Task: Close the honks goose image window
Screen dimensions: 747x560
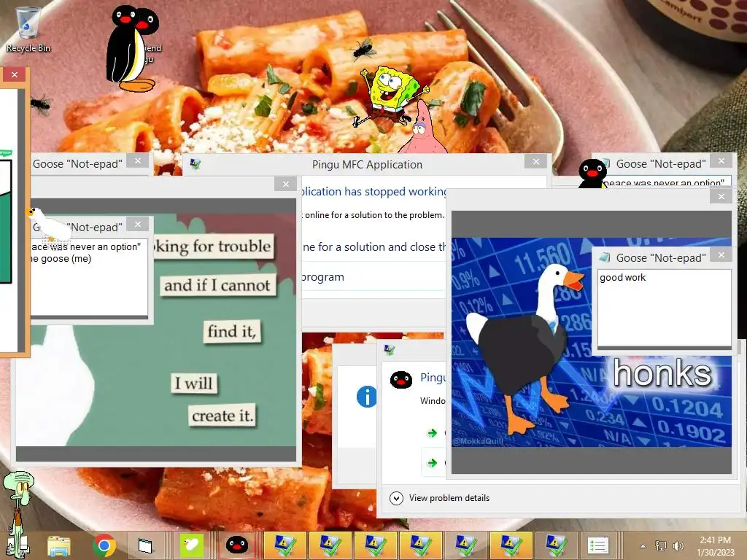Action: coord(721,196)
